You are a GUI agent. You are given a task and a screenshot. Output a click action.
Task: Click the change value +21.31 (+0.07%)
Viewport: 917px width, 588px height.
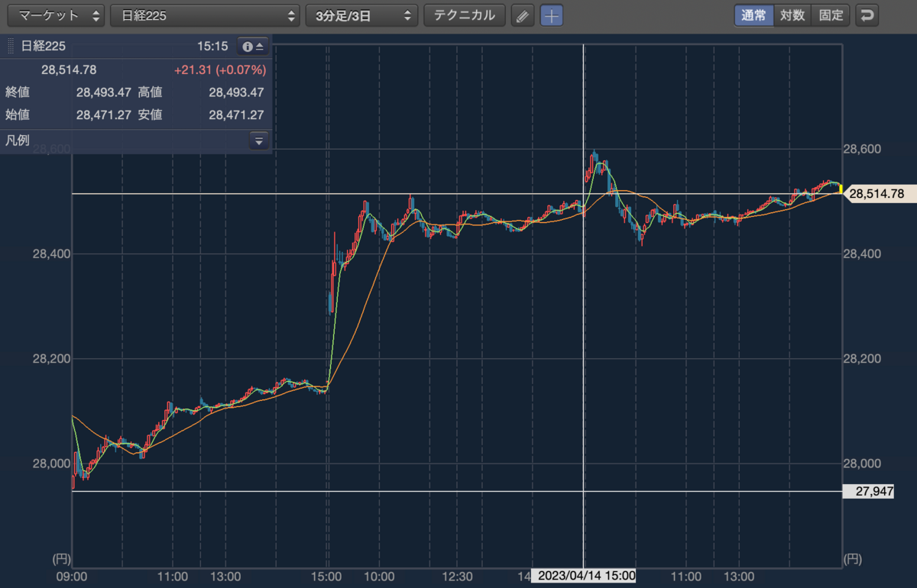220,70
